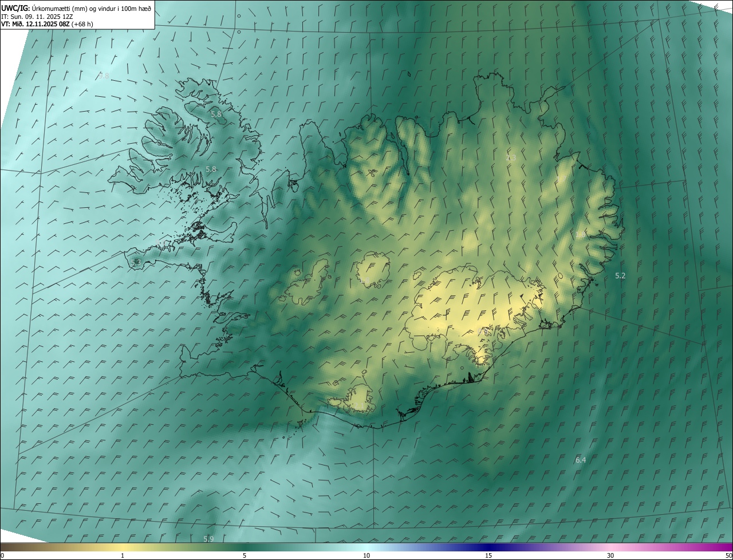Click the 9.8 value label over the northwest sea
This screenshot has height=560, width=733.
pyautogui.click(x=104, y=76)
